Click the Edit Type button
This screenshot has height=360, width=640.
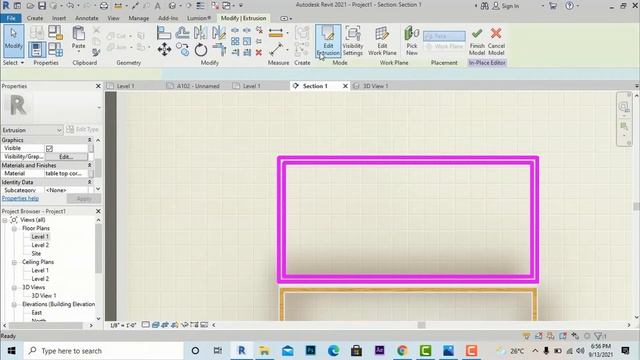(83, 130)
